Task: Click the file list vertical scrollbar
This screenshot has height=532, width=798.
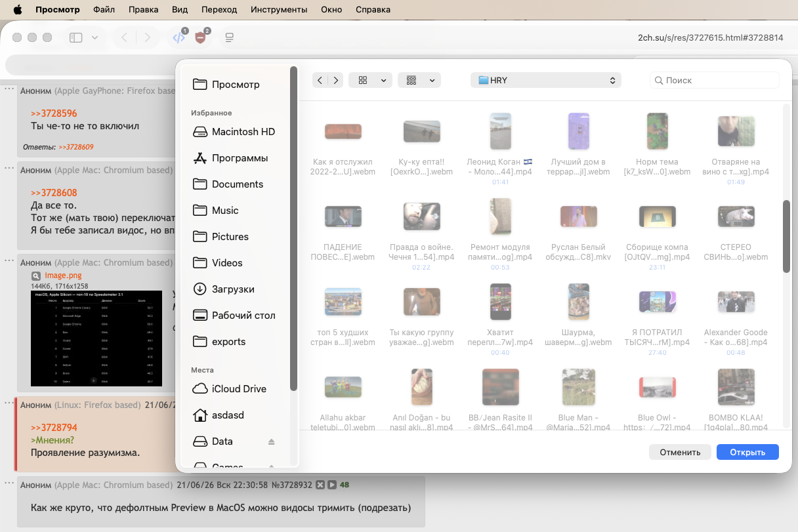Action: (786, 236)
